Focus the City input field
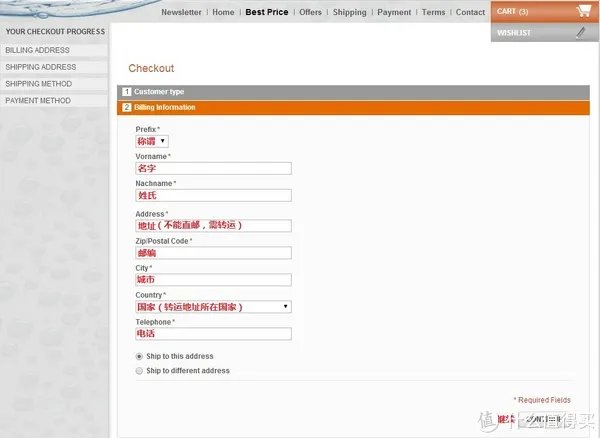 click(214, 280)
